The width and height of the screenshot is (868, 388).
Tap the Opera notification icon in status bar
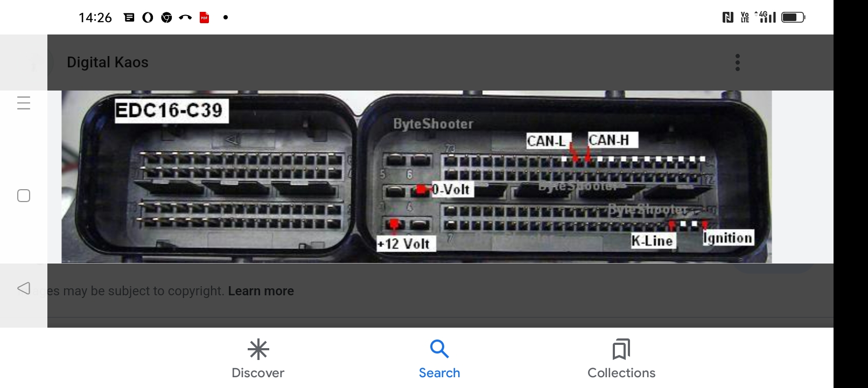point(148,18)
